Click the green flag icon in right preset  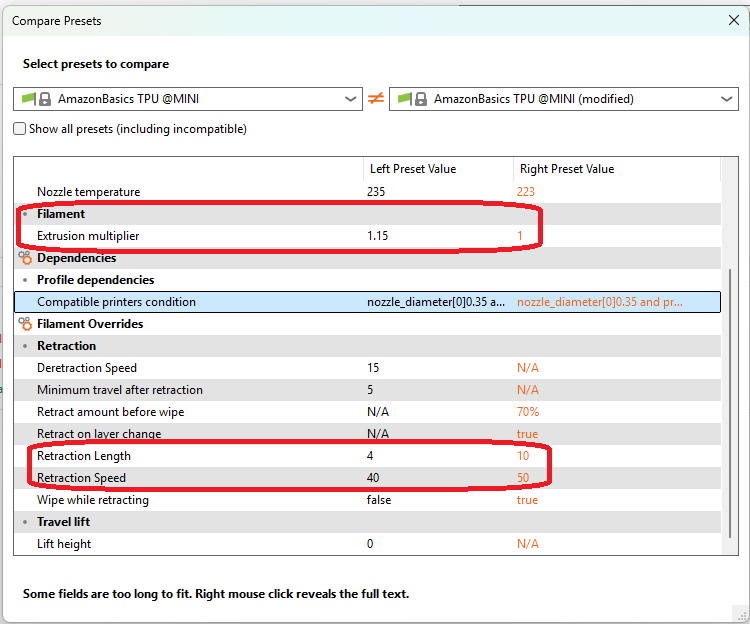point(405,99)
